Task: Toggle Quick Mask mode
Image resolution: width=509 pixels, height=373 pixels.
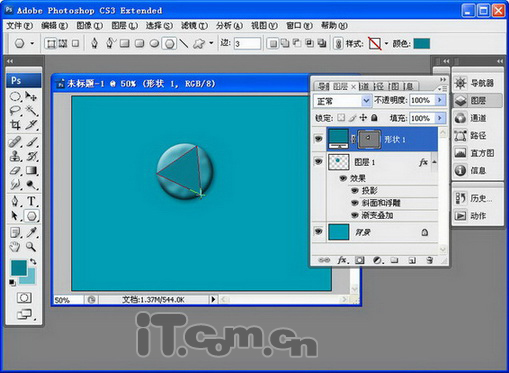Action: pyautogui.click(x=24, y=297)
